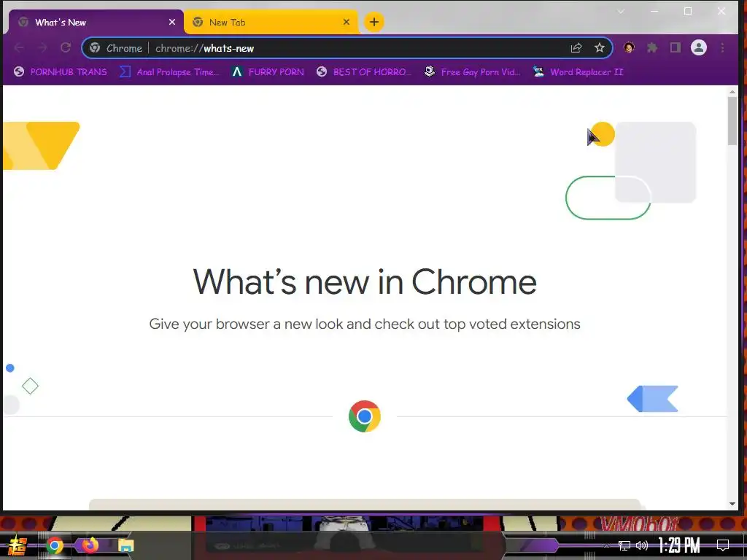
Task: Bookmark this tab with the star icon
Action: coord(600,47)
